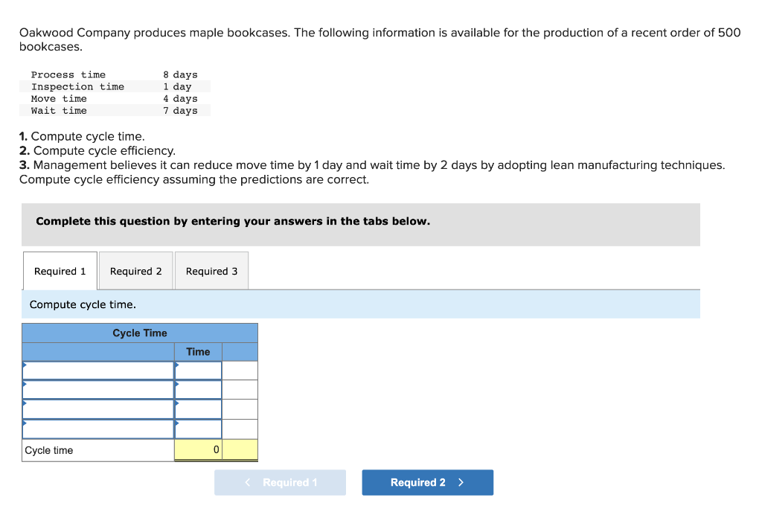Click the '1 day' inspection value

[x=177, y=86]
